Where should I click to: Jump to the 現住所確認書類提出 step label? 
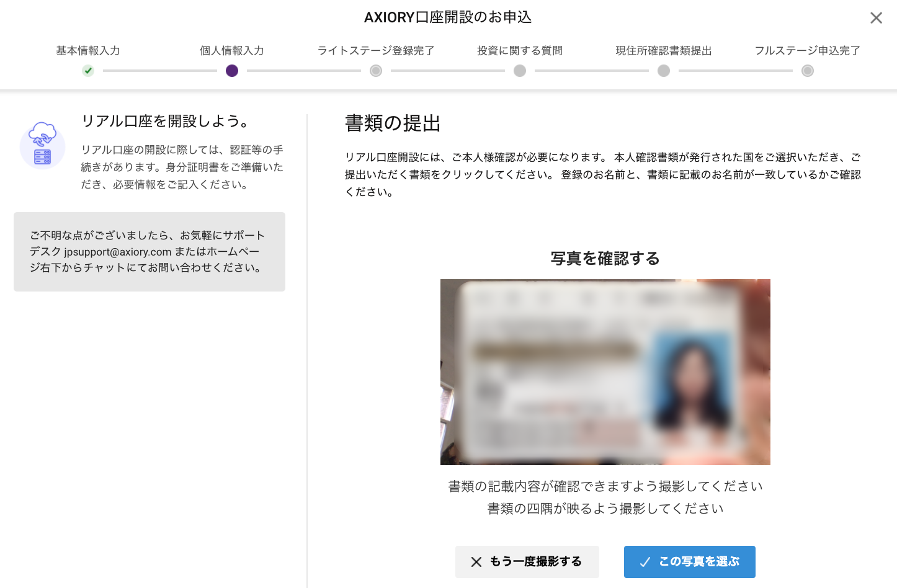coord(664,51)
